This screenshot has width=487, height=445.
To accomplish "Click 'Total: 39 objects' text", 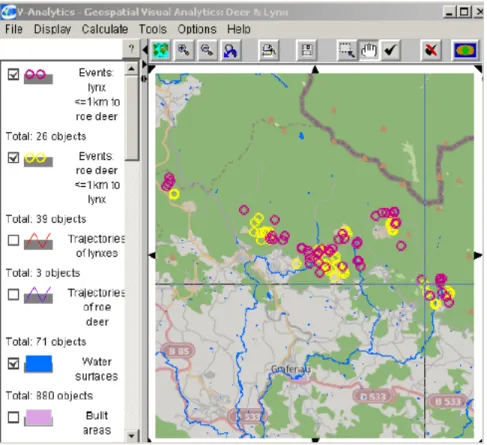I will tap(46, 219).
